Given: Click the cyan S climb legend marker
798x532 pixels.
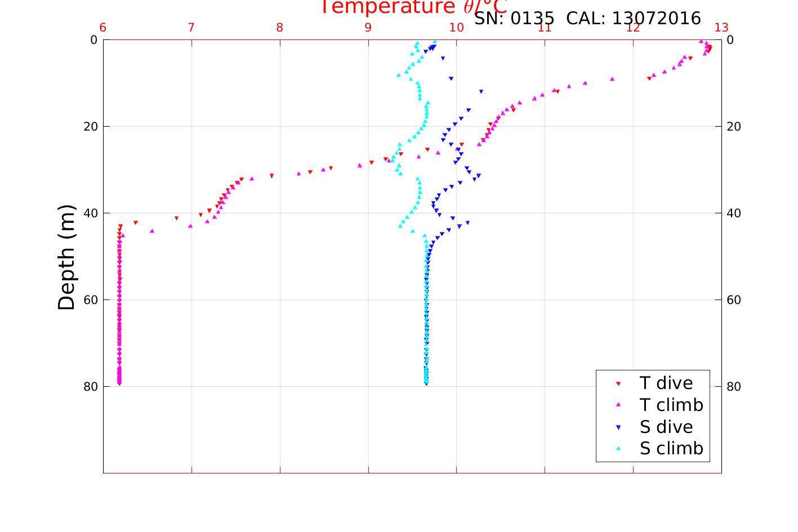Looking at the screenshot, I should (618, 449).
